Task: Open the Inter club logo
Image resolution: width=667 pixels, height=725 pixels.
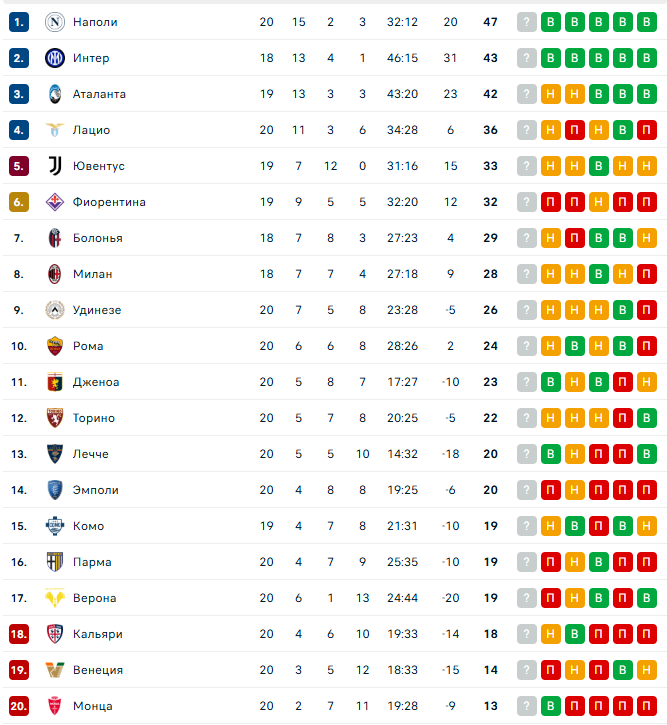Action: point(55,58)
